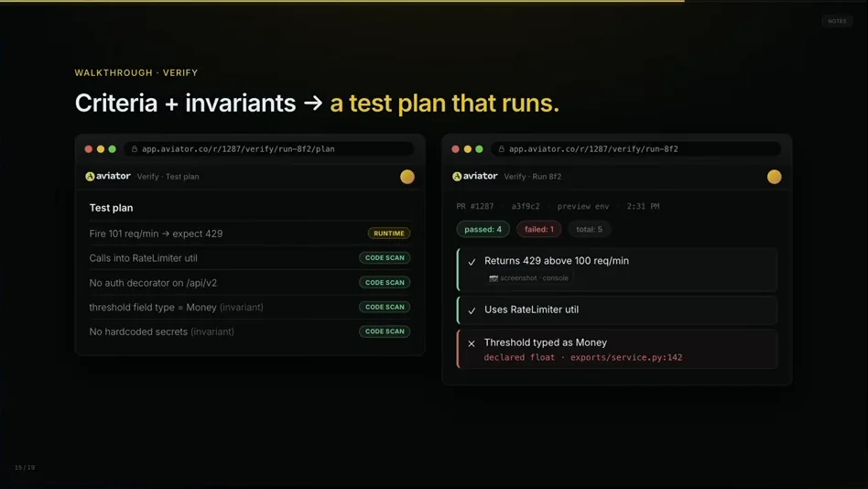Click CODE SCAN badge for No auth decorator
The width and height of the screenshot is (868, 489).
[x=385, y=282]
